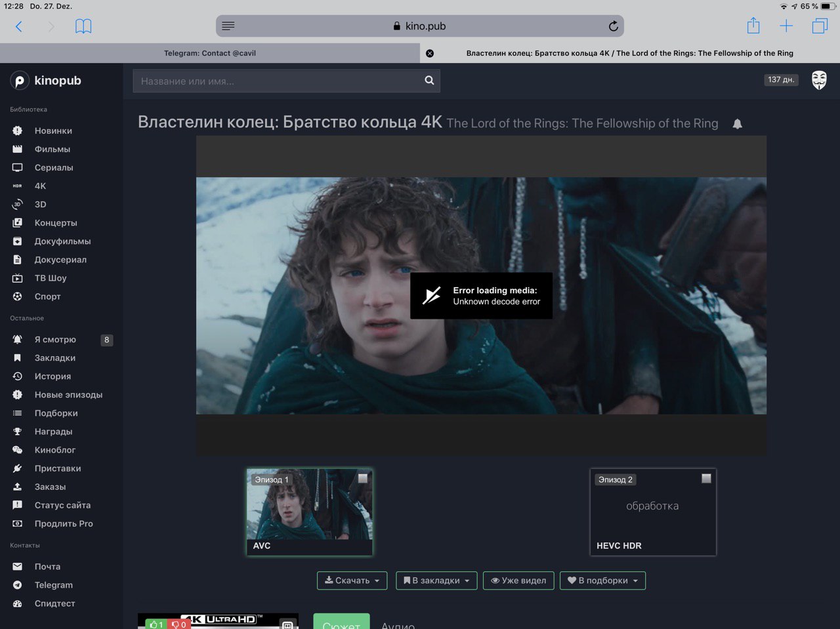Click the Награды trophy icon
840x629 pixels.
tap(18, 432)
